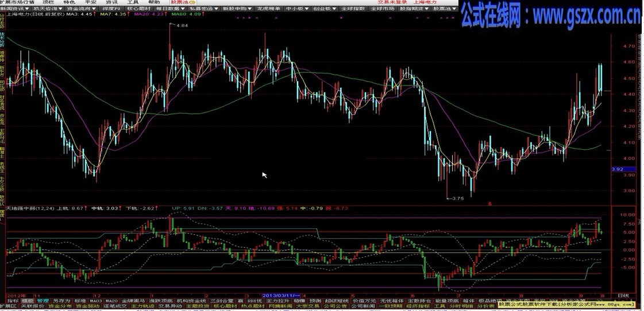Viewport: 644px width, 311px height.
Task: Apply the 标准 indicator template
Action: pos(80,301)
